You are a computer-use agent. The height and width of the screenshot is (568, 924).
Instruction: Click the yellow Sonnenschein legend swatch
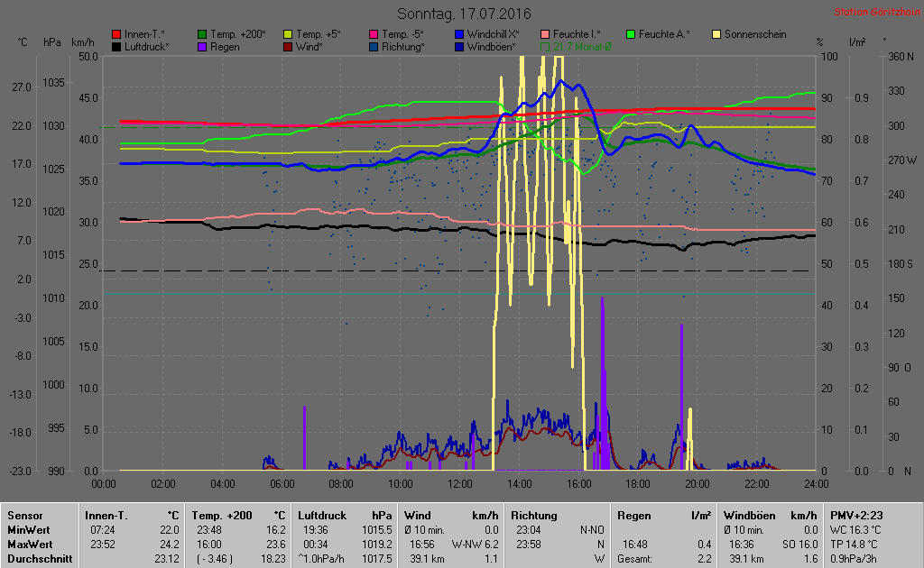716,35
